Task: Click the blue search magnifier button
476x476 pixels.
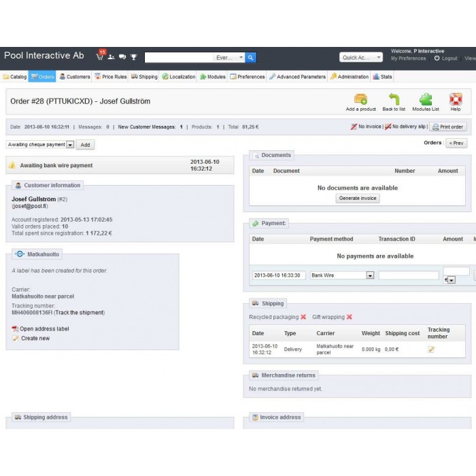Action: tap(250, 57)
